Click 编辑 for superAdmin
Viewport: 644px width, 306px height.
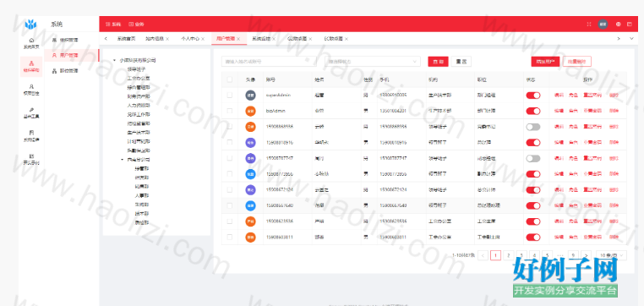click(x=559, y=96)
